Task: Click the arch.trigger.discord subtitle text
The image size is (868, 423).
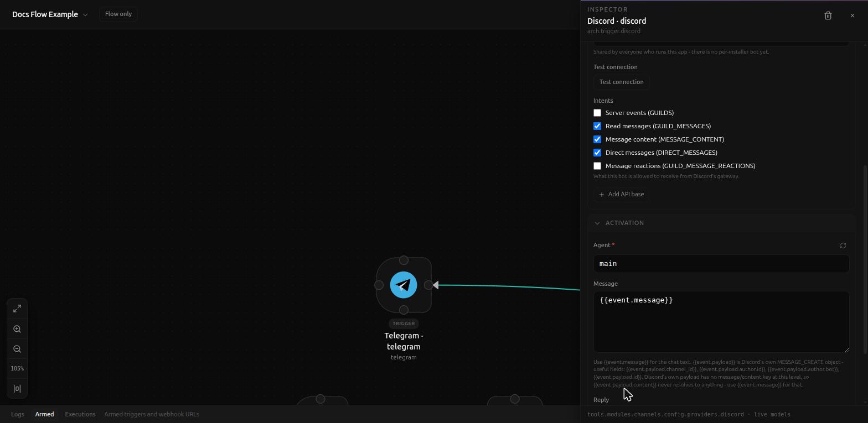Action: pos(614,31)
